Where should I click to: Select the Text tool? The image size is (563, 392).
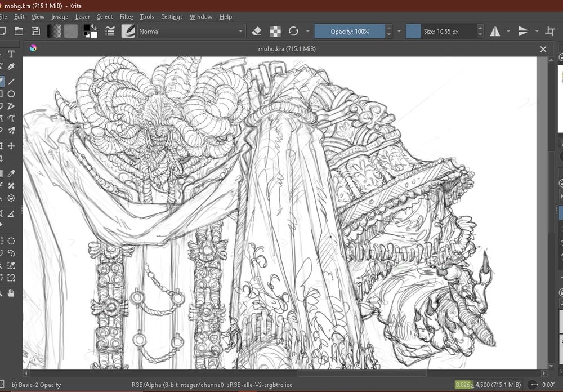pos(11,54)
